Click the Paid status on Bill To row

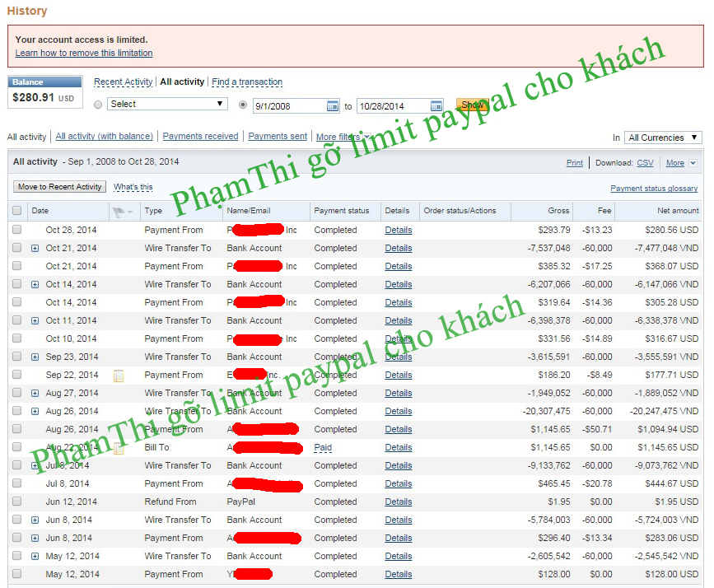(323, 448)
